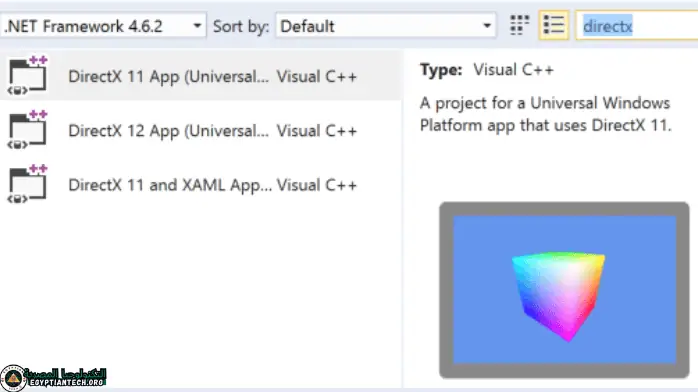Viewport: 698px width, 392px height.
Task: Select DirectX 11 and XAML App... template name
Action: (170, 185)
